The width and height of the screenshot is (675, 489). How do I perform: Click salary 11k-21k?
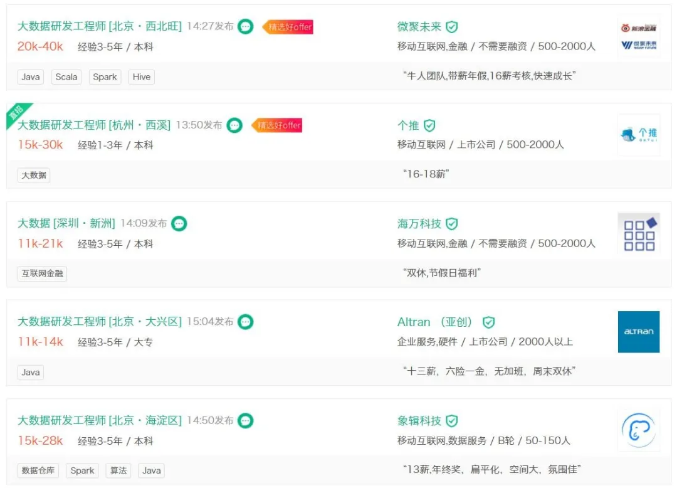click(x=40, y=244)
